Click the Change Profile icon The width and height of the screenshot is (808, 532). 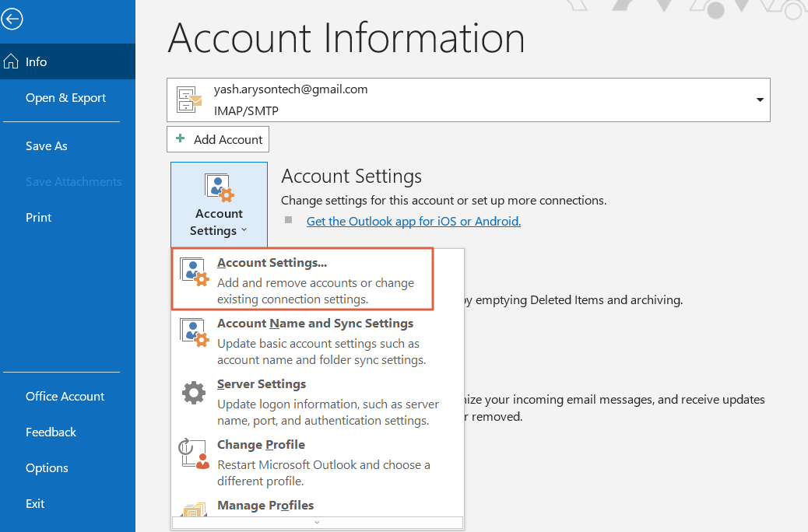[195, 453]
